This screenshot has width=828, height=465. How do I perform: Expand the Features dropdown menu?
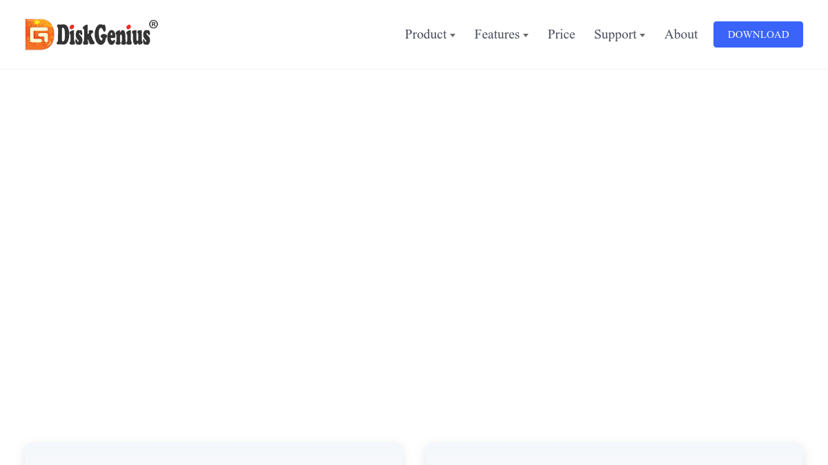coord(501,34)
